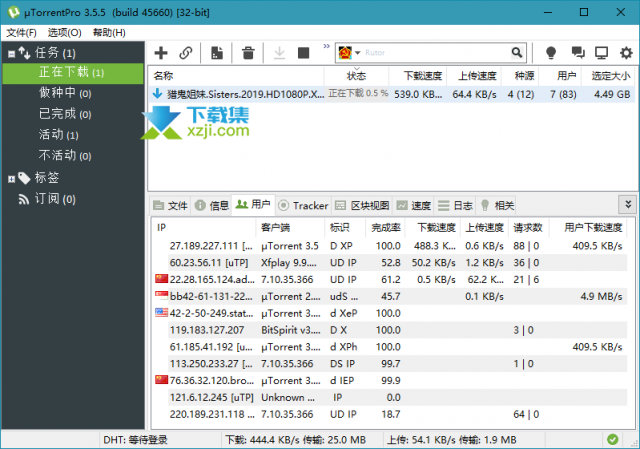Select 做种中 (0) category

[64, 93]
